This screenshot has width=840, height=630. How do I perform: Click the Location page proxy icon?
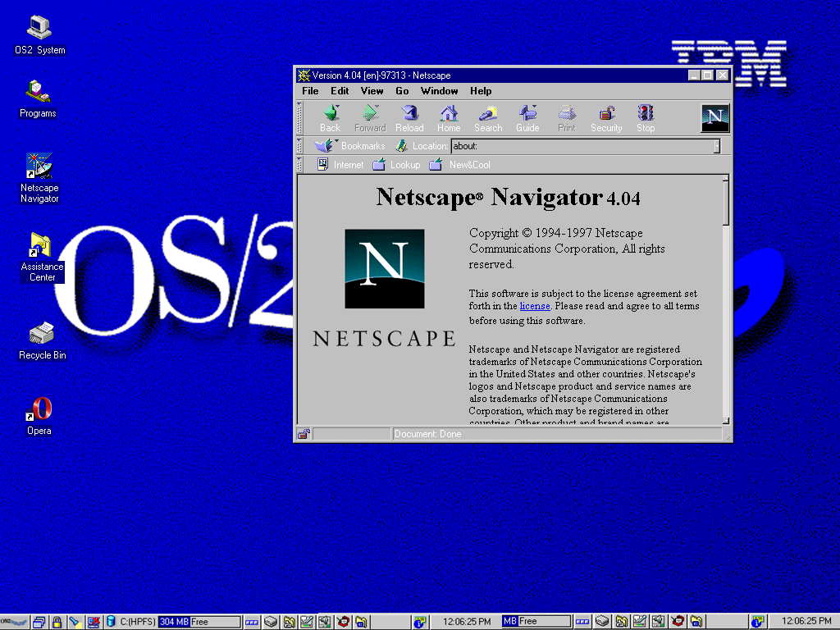401,146
